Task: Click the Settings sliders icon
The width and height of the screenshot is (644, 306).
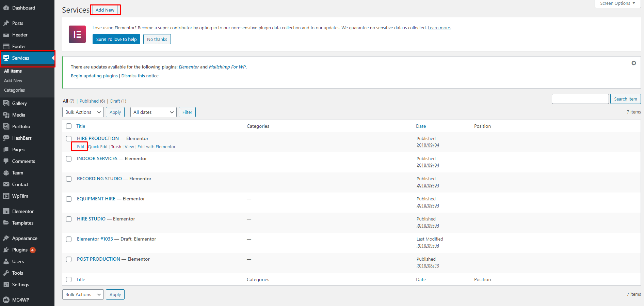Action: tap(6, 285)
